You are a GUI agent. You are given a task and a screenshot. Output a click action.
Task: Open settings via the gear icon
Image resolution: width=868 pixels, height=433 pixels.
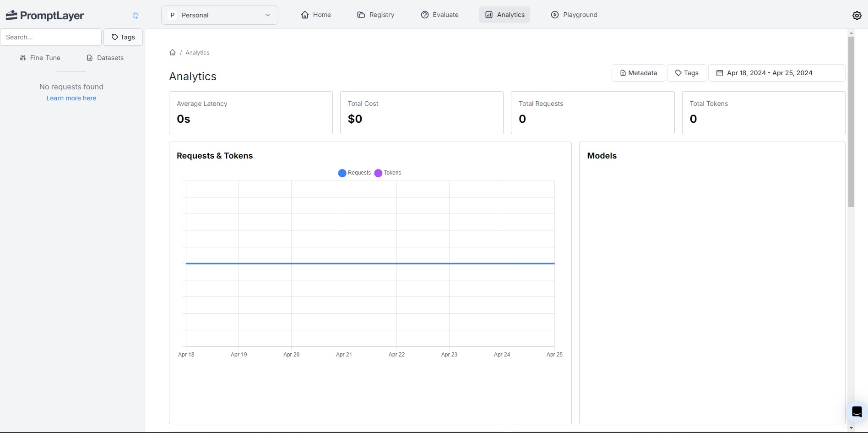pos(857,15)
